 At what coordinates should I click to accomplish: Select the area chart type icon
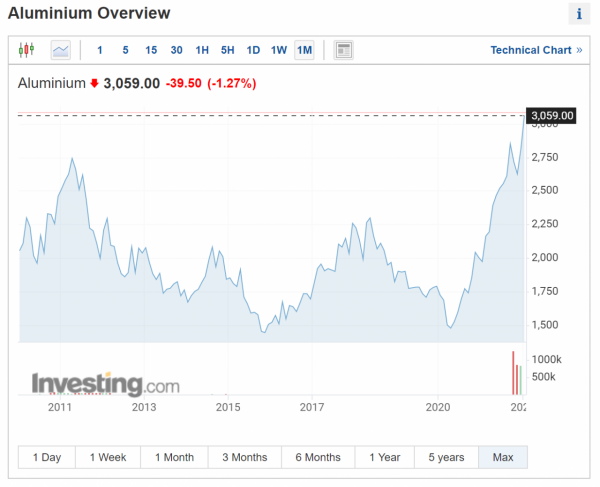click(x=61, y=50)
